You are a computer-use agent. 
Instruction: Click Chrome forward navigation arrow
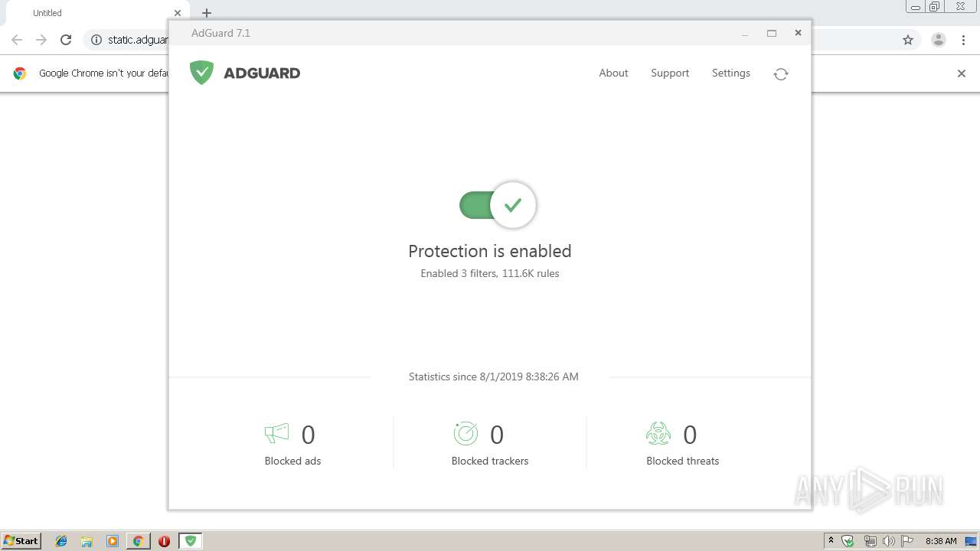pos(41,40)
